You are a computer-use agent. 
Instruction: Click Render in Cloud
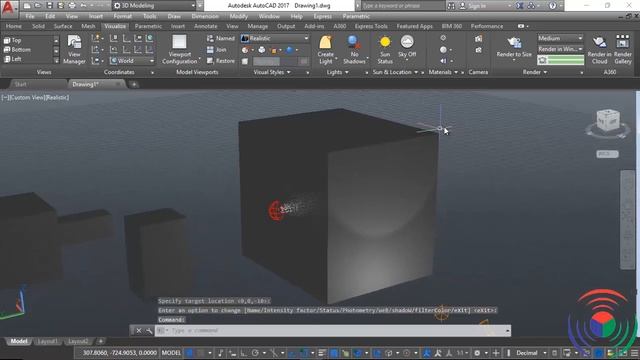coord(600,49)
